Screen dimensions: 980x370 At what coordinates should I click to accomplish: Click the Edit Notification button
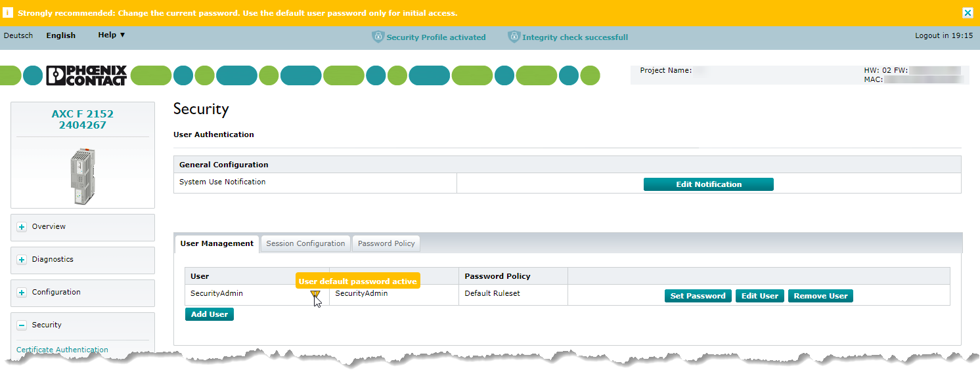[x=709, y=184]
